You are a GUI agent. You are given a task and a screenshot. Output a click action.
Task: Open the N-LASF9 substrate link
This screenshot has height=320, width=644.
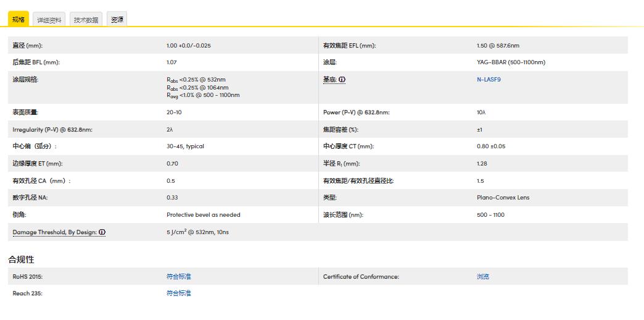(x=489, y=80)
